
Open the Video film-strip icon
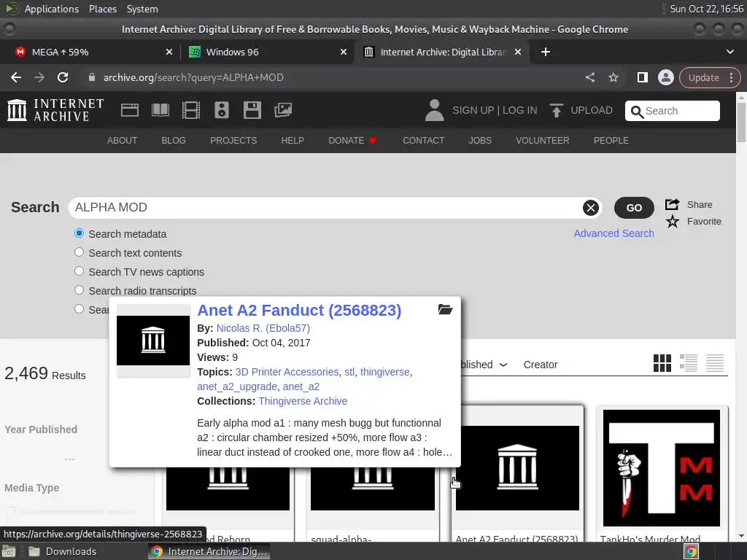point(191,111)
